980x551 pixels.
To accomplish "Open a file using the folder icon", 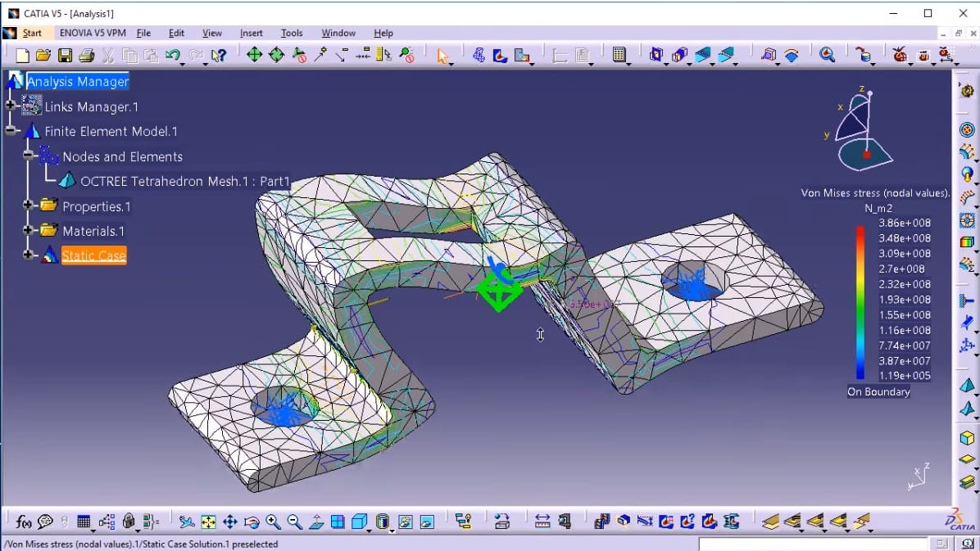I will click(x=43, y=56).
